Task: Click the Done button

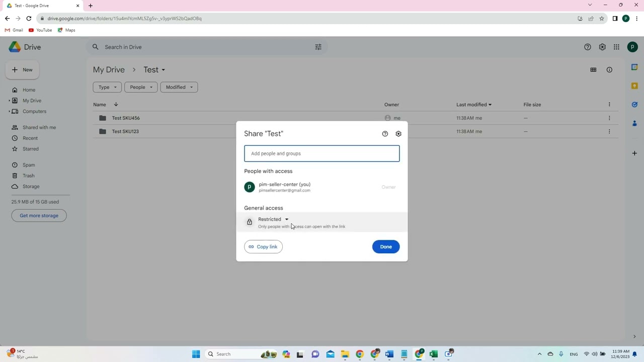Action: (x=386, y=247)
